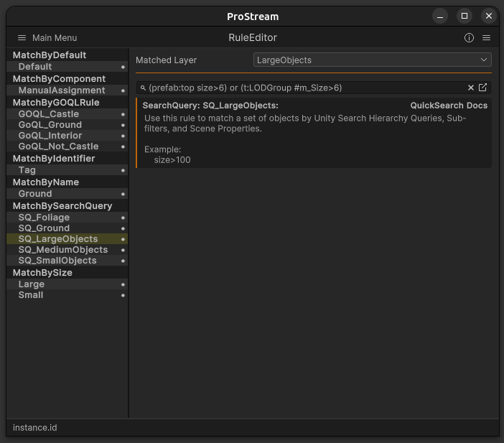Select the Small size rule
504x443 pixels.
pyautogui.click(x=67, y=295)
